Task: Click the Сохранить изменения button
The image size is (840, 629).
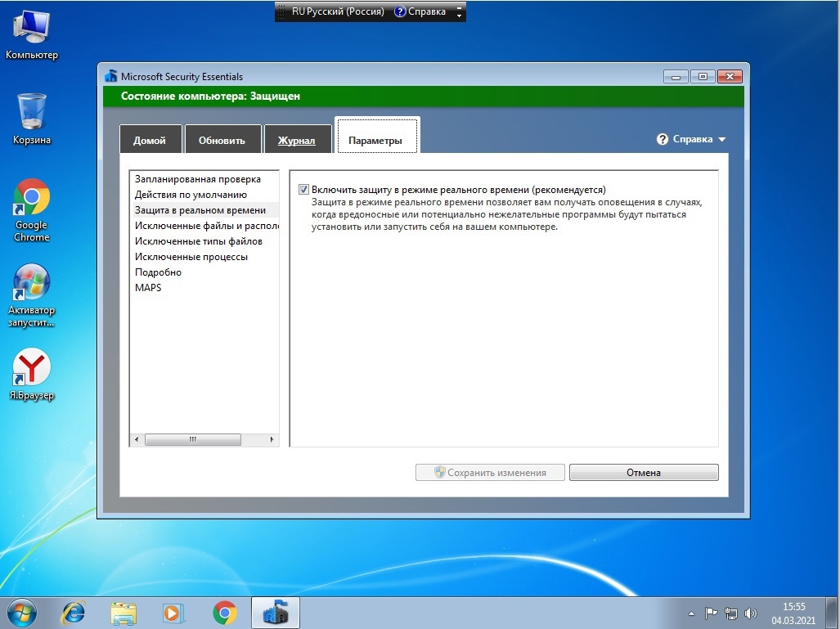Action: click(x=490, y=473)
